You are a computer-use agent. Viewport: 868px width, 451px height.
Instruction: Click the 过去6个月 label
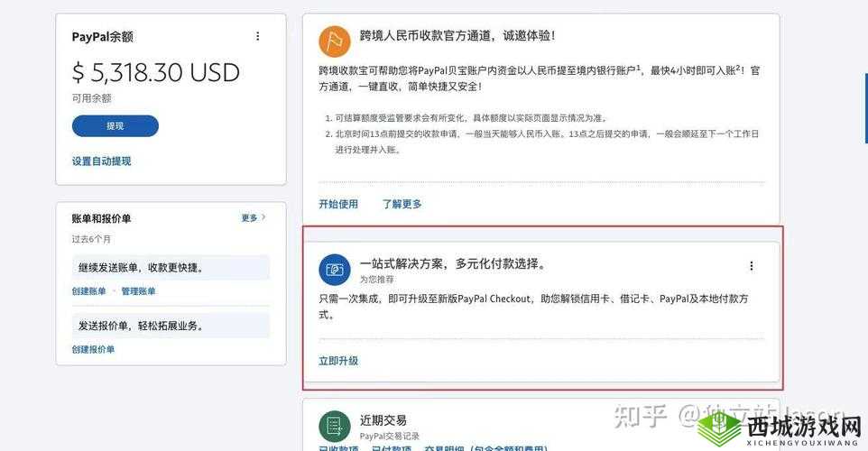click(x=91, y=239)
